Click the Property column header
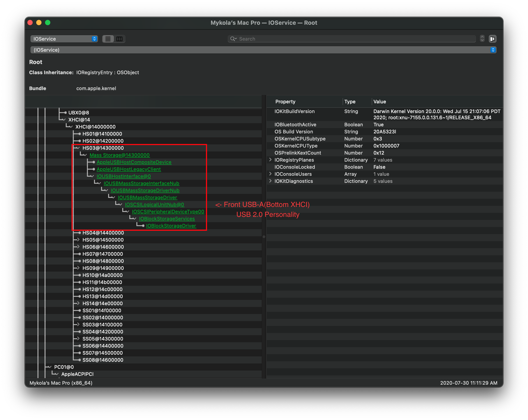This screenshot has width=528, height=420. pyautogui.click(x=285, y=102)
